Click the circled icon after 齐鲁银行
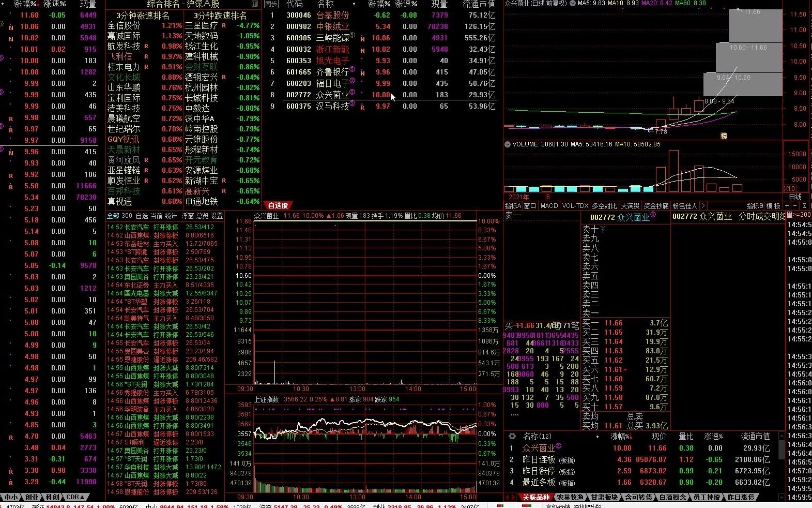The image size is (812, 508). pos(353,70)
